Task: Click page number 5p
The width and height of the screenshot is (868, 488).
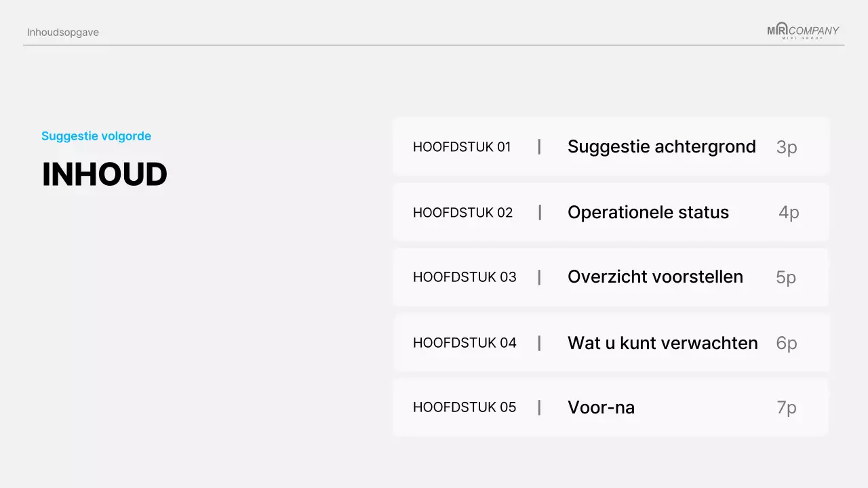Action: click(x=786, y=277)
